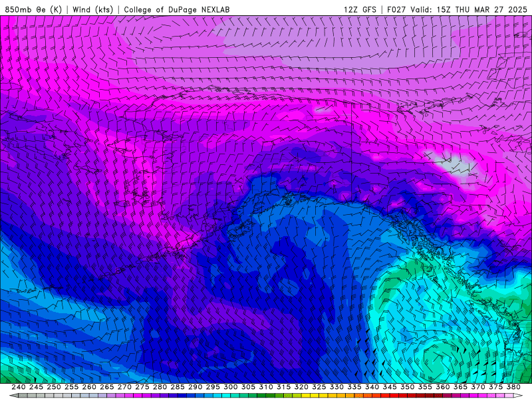Click the 280 color scale label
Viewport: 532px width, 399px height.
(x=160, y=387)
